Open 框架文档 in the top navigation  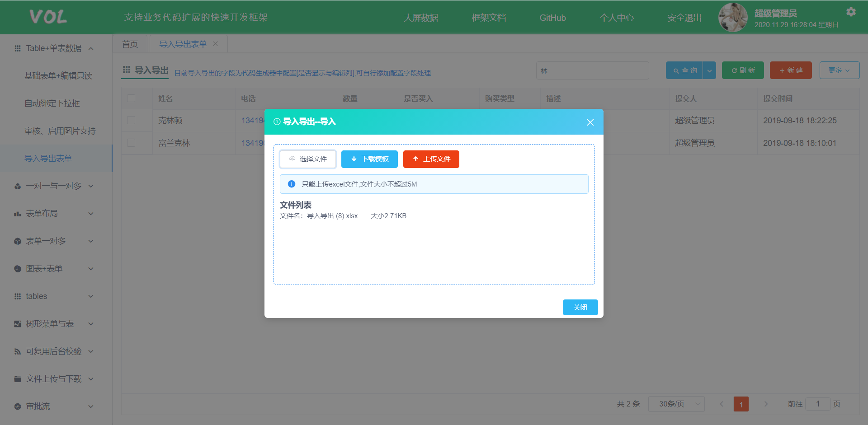point(488,18)
